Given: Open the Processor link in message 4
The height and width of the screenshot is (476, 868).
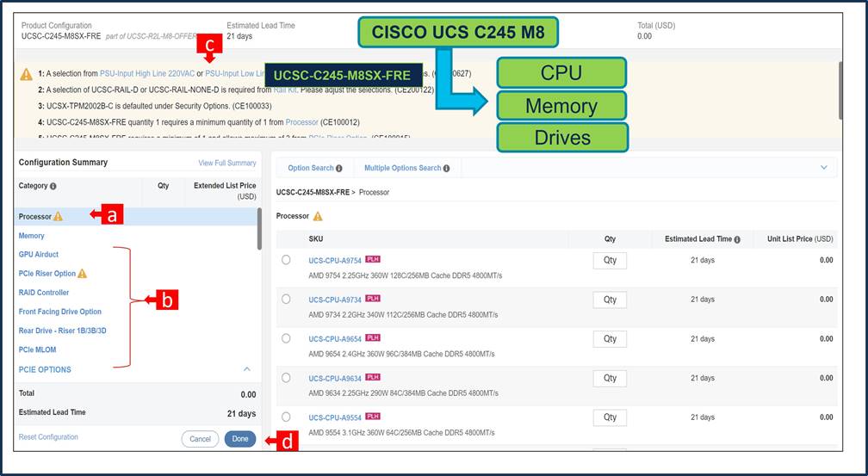Looking at the screenshot, I should [x=301, y=122].
